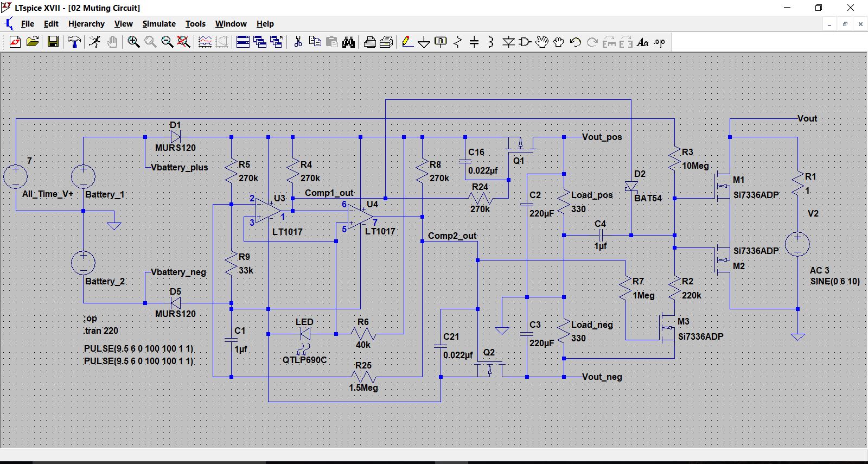The image size is (868, 464).
Task: Select the U4 op-amp symbol
Action: pos(360,217)
